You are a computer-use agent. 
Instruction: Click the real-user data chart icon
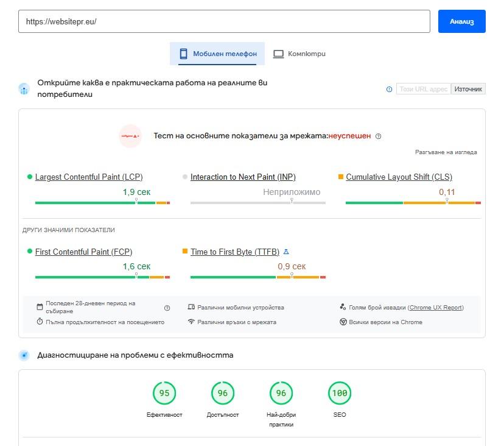pyautogui.click(x=24, y=89)
